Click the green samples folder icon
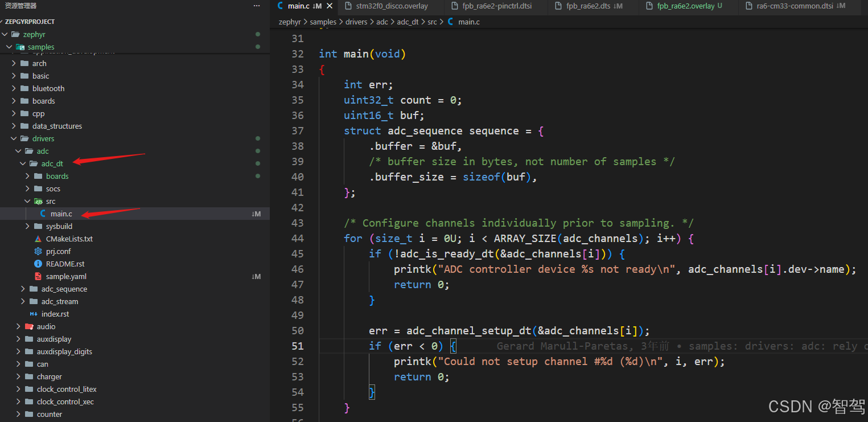The height and width of the screenshot is (422, 868). [20, 47]
